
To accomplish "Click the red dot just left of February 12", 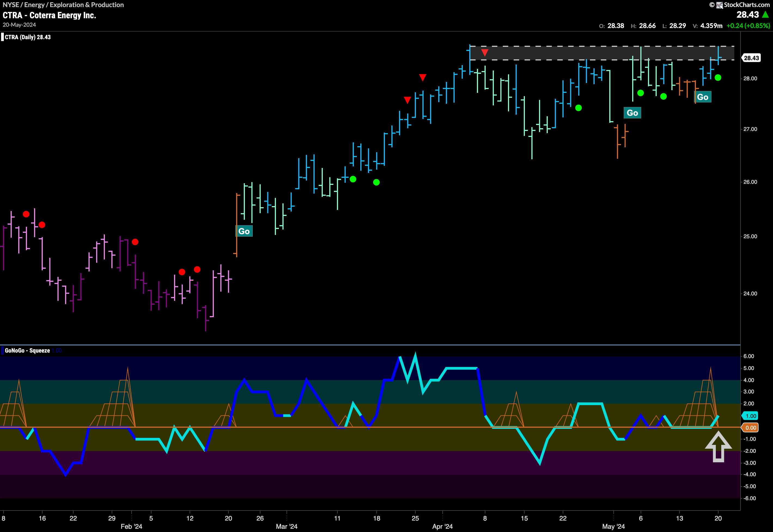I will tap(182, 272).
